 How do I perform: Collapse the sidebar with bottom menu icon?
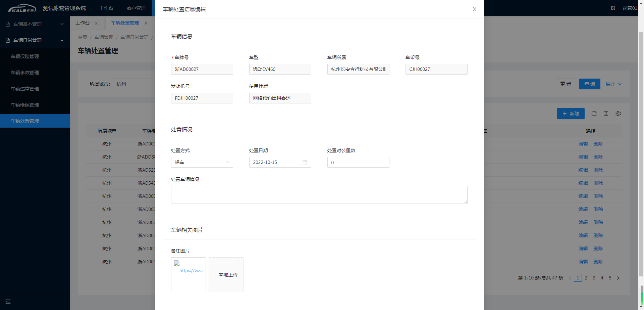(x=8, y=302)
